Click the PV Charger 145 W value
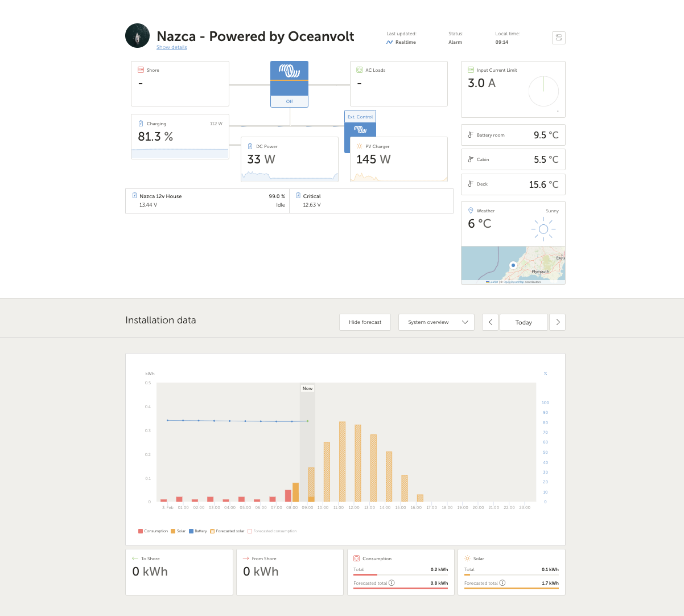 (373, 159)
